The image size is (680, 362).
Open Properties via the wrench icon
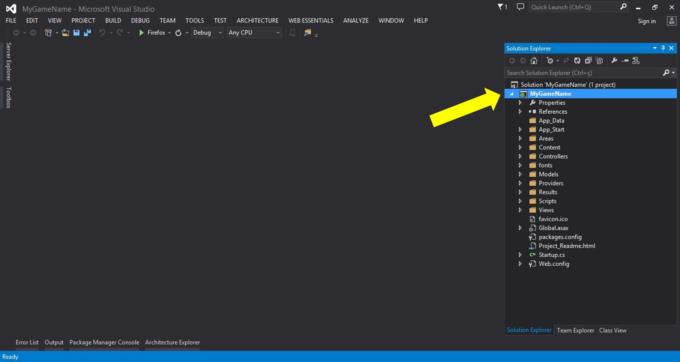click(614, 61)
